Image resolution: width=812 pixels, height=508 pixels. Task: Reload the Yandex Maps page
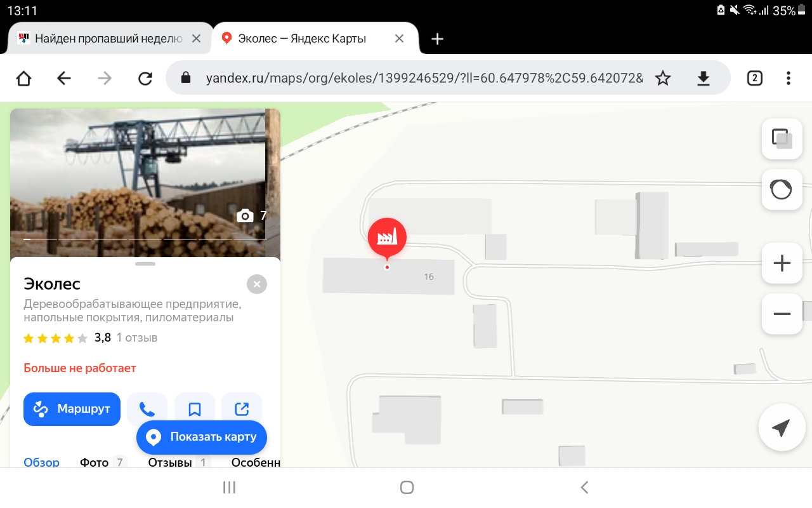pos(145,78)
